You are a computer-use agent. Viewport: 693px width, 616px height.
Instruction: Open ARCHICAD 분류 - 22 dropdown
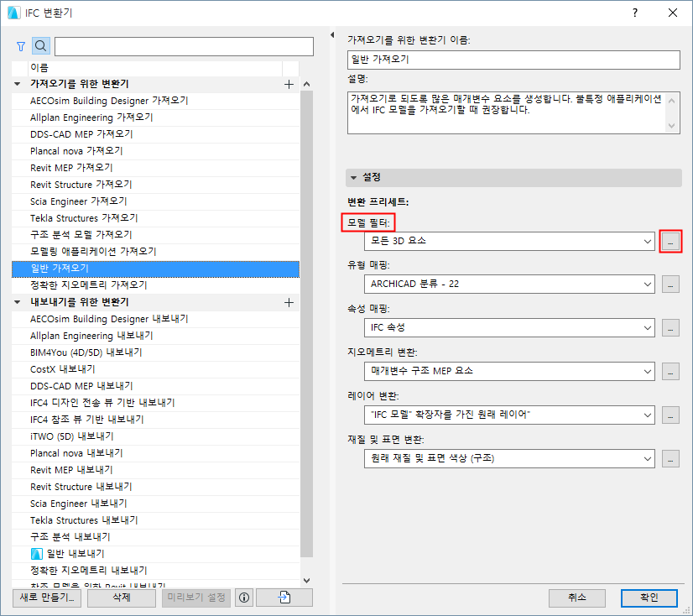coord(509,285)
